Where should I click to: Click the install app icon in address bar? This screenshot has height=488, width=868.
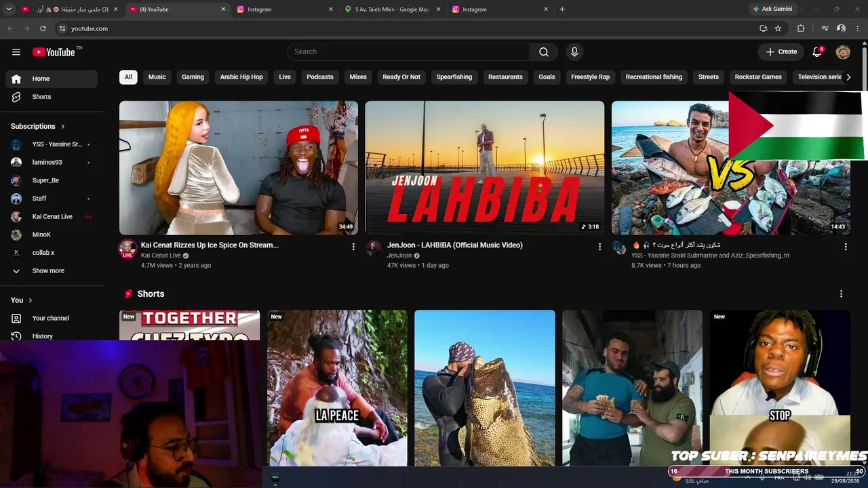tap(764, 28)
